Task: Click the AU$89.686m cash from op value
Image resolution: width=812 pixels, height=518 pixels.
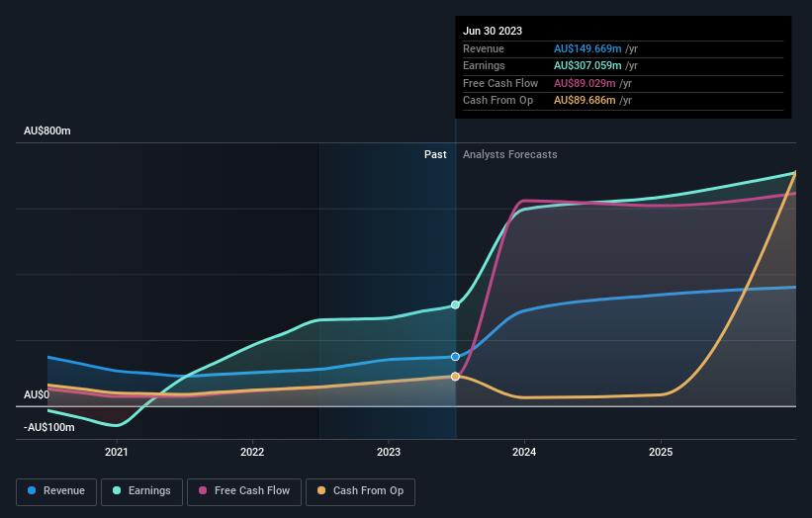Action: 585,101
